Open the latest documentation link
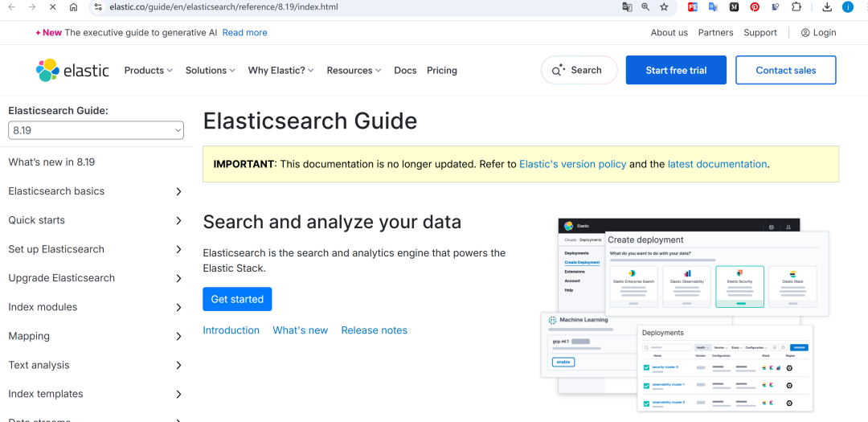 tap(718, 164)
